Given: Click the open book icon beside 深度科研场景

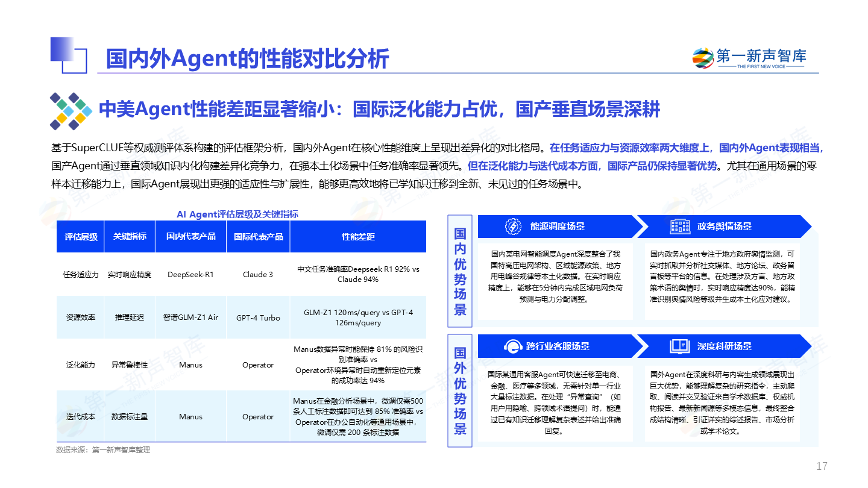Looking at the screenshot, I should point(680,346).
